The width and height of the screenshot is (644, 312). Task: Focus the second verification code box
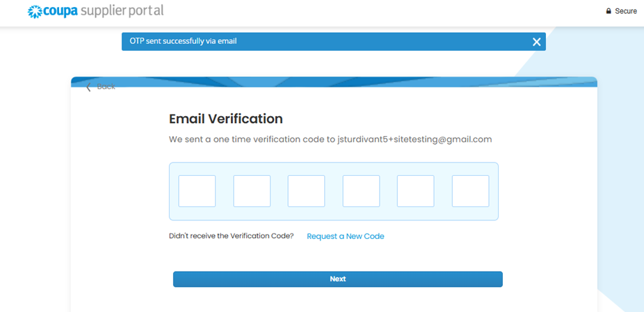[252, 191]
